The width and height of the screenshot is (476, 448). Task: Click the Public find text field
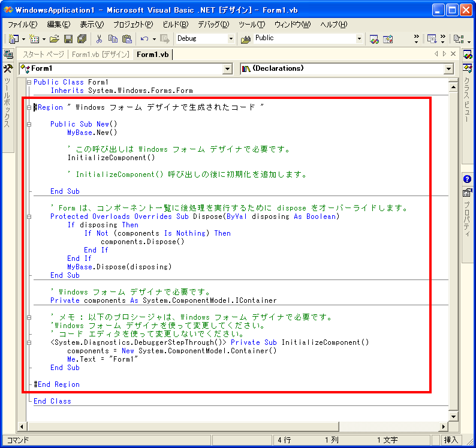pyautogui.click(x=305, y=38)
